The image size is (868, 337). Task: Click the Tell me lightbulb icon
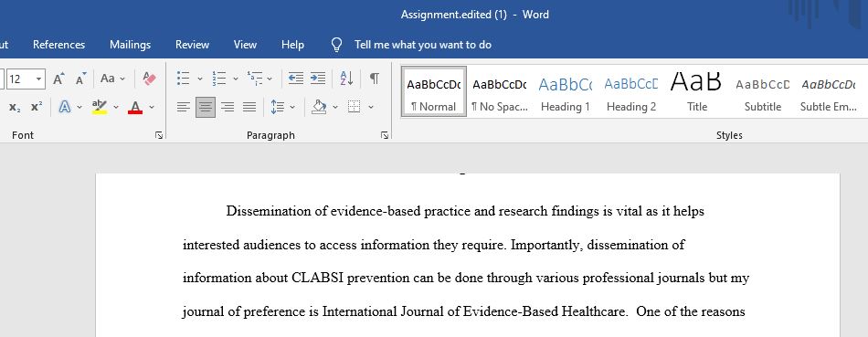tap(336, 45)
